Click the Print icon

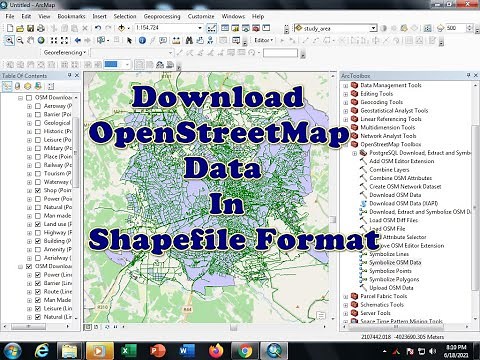point(41,28)
